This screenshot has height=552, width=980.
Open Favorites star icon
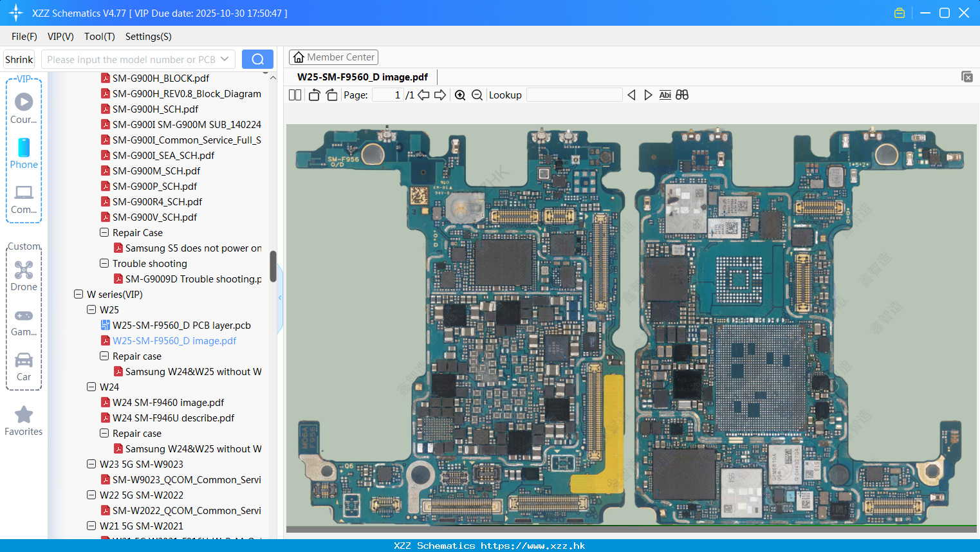point(24,421)
